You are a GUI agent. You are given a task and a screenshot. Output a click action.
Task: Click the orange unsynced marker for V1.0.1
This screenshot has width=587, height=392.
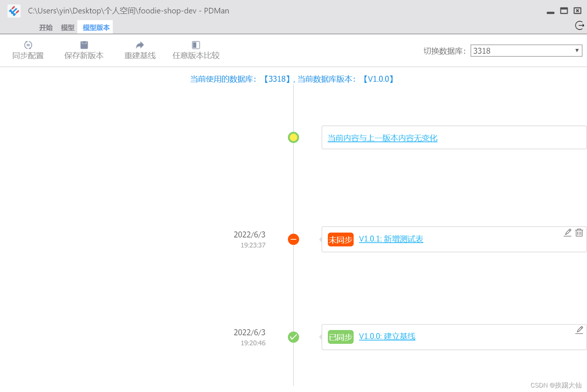(x=293, y=239)
